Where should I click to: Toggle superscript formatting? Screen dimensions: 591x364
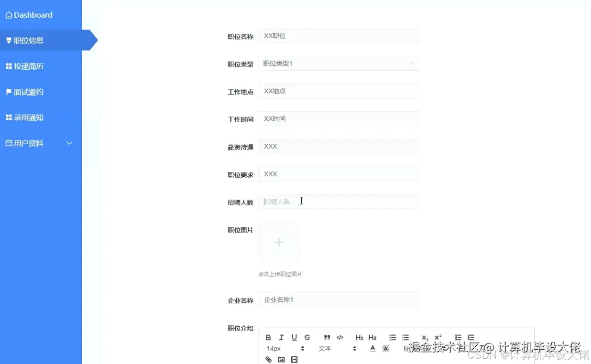pyautogui.click(x=438, y=337)
